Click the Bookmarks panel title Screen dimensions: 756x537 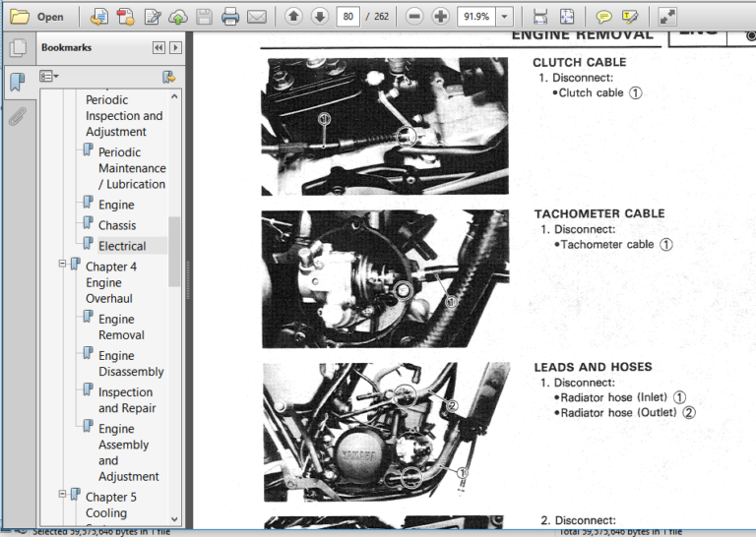67,47
